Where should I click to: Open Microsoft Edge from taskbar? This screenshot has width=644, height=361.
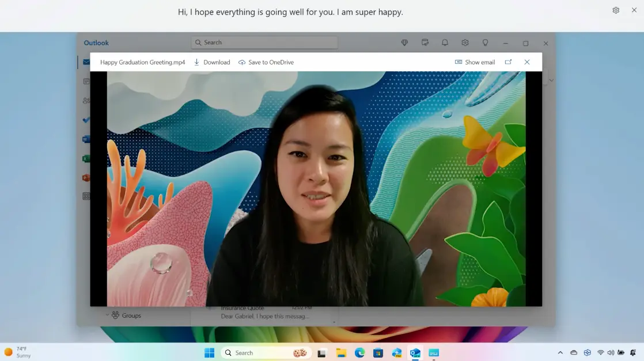coord(359,353)
